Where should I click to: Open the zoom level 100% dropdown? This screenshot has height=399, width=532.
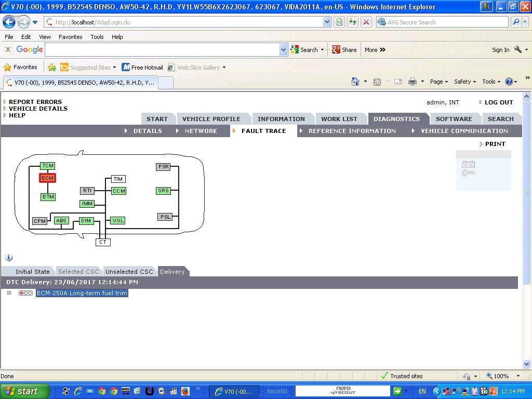click(517, 376)
